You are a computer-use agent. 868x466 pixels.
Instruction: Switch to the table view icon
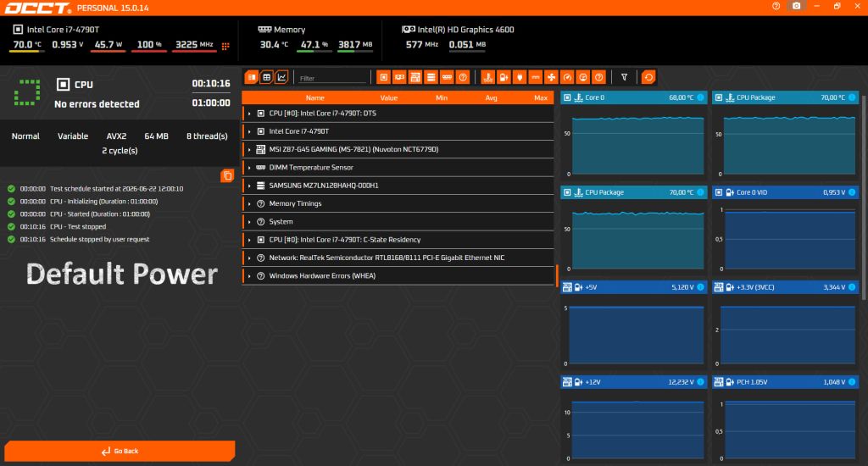pos(267,77)
